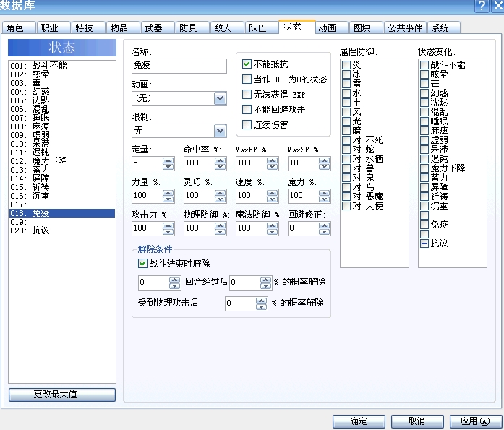Viewport: 504px width, 430px height.
Task: Select empty state 017 in list
Action: (x=62, y=205)
